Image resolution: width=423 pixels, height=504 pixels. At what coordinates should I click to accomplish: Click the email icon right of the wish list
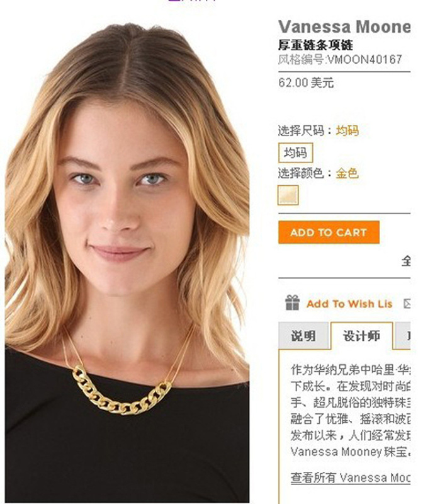coord(407,303)
